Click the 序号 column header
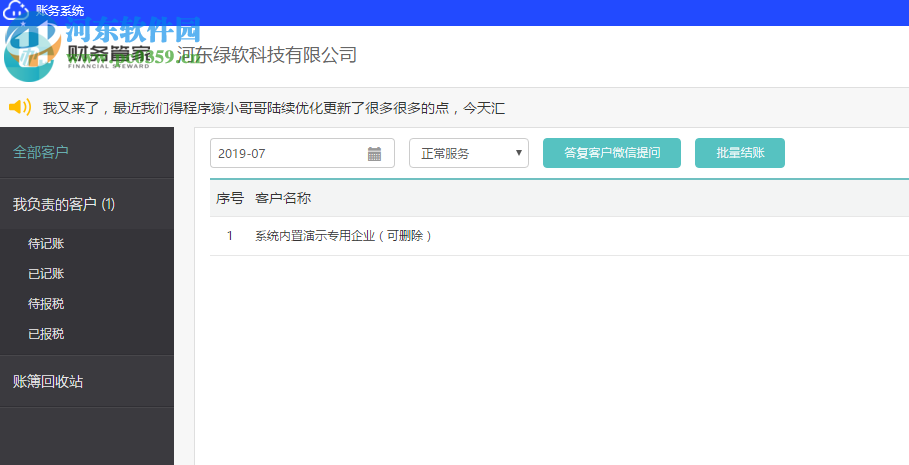 point(230,199)
